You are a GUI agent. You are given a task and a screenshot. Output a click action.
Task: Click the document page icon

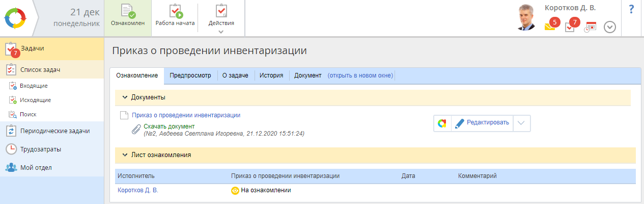click(x=124, y=116)
